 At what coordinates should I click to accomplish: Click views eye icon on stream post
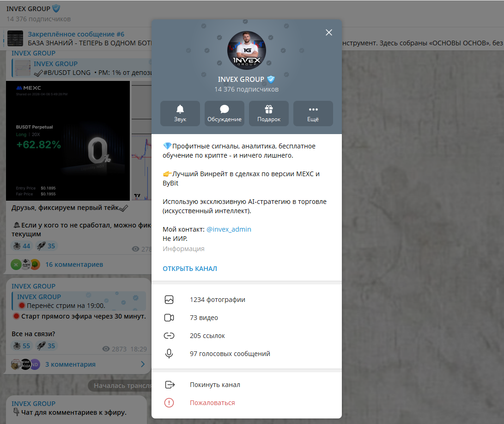tap(106, 349)
